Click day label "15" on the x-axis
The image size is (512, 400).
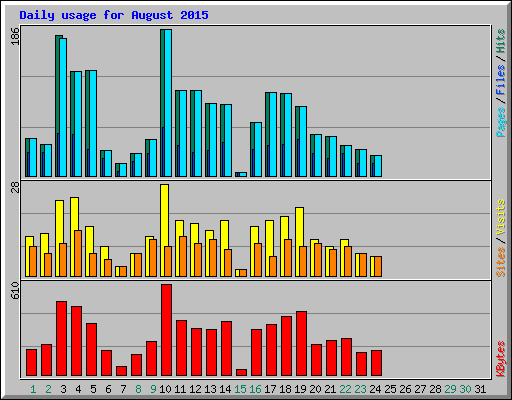pyautogui.click(x=240, y=389)
